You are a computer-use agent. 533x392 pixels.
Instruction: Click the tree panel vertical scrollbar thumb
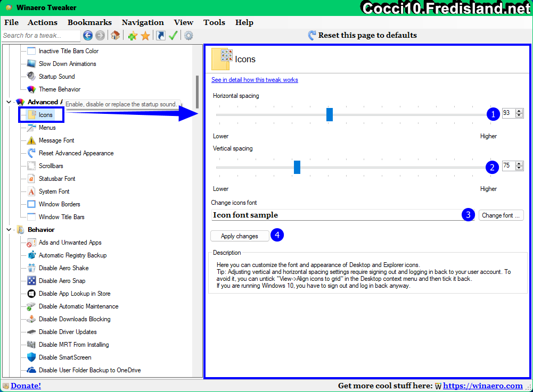point(197,91)
